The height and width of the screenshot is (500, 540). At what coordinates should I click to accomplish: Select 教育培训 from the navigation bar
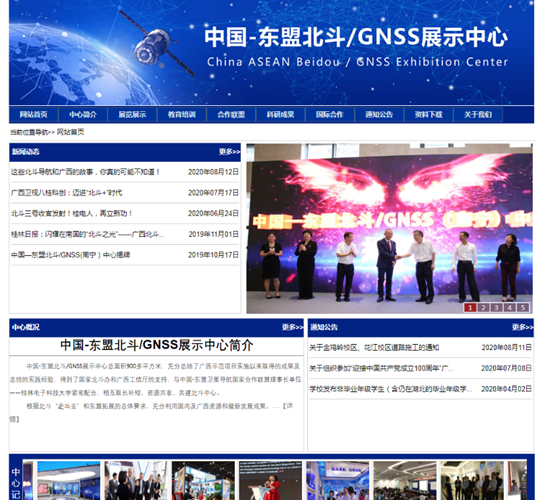click(182, 114)
